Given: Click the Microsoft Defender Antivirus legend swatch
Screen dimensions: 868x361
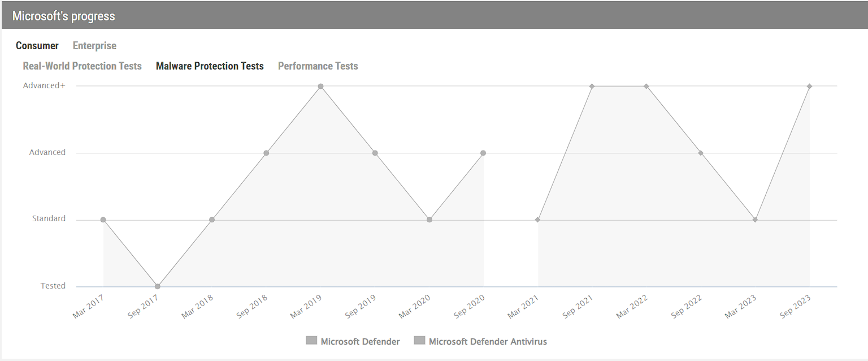Looking at the screenshot, I should click(419, 341).
